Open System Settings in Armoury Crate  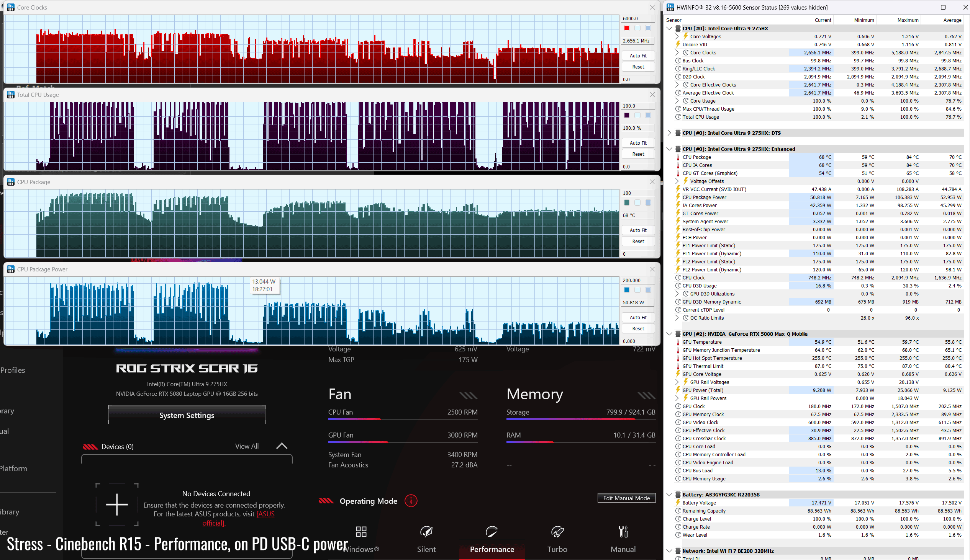click(187, 415)
